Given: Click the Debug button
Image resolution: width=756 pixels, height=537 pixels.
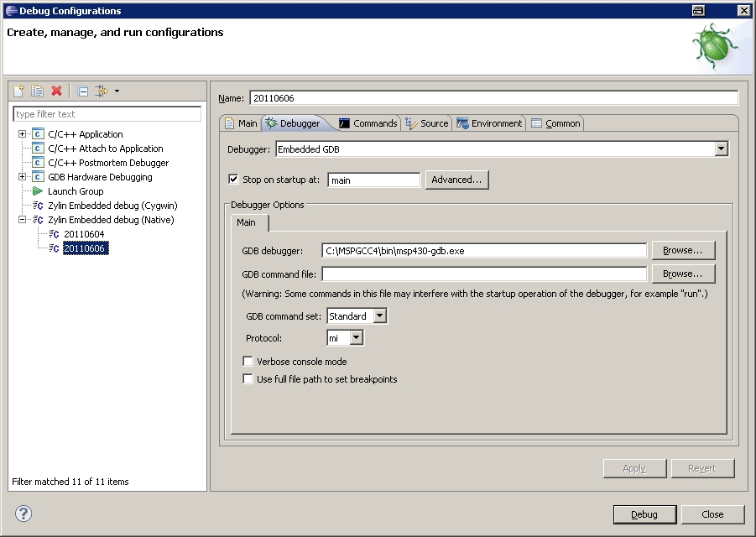Looking at the screenshot, I should (x=644, y=514).
